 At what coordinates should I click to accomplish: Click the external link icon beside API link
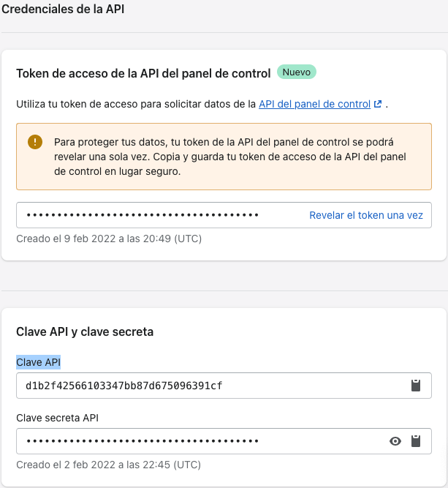click(x=378, y=104)
